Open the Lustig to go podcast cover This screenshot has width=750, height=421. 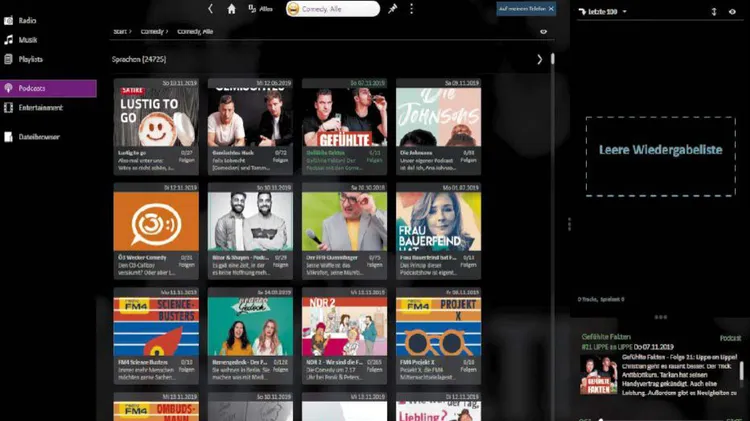[156, 117]
